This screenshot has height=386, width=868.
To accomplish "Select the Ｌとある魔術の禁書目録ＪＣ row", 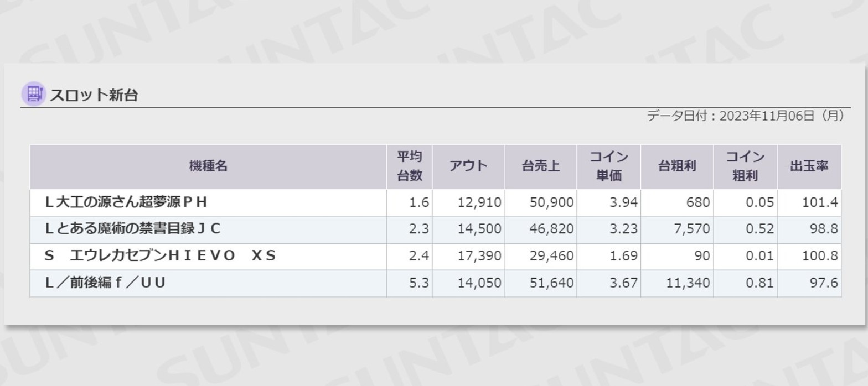I will (436, 229).
